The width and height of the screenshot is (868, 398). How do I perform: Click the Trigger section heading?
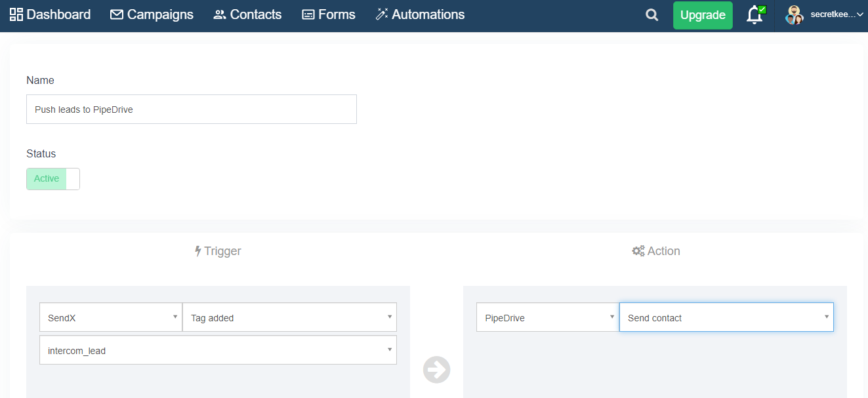point(218,251)
